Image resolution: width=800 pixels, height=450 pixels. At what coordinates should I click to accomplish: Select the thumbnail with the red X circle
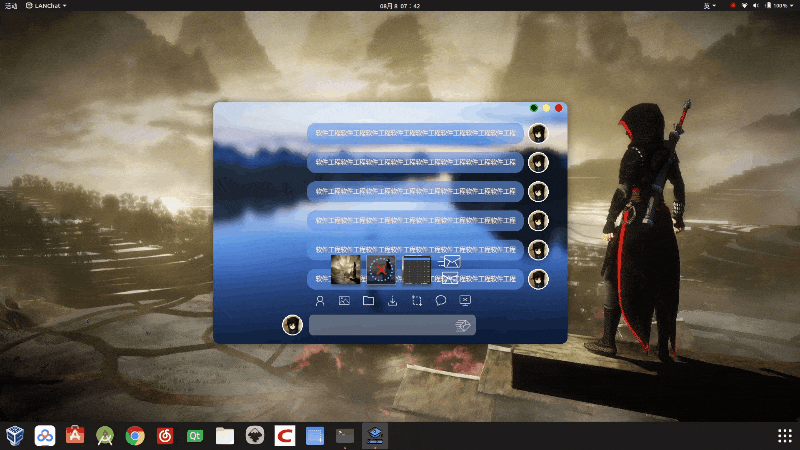381,269
